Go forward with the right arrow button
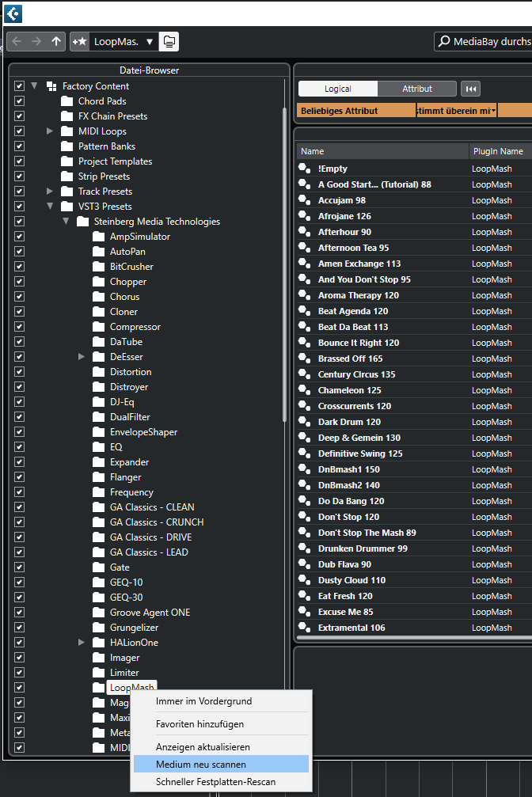Viewport: 532px width, 797px height. pos(36,42)
